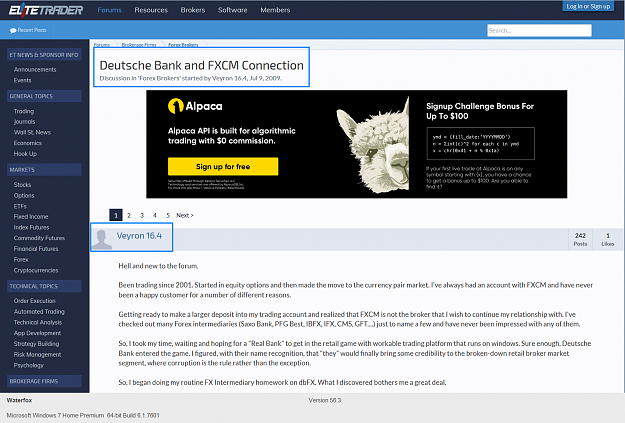Screen dimensions: 625x423
Task: Go to page 3 of thread
Action: 142,215
